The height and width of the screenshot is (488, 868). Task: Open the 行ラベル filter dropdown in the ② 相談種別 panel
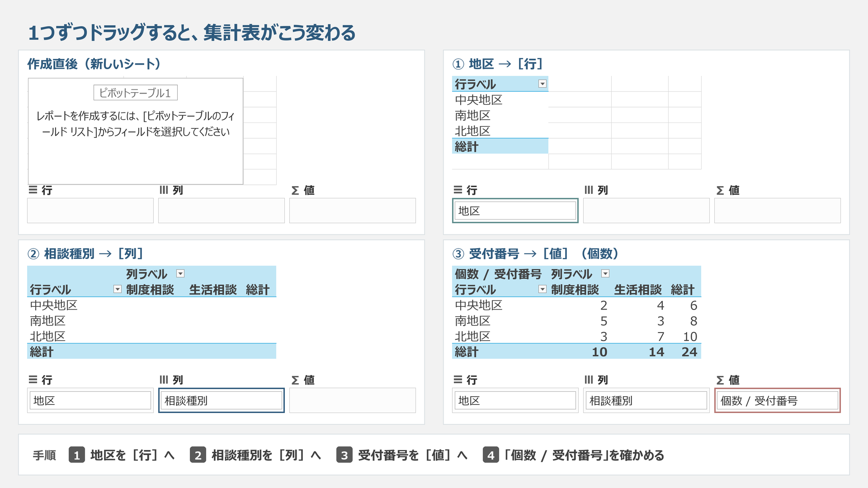118,289
